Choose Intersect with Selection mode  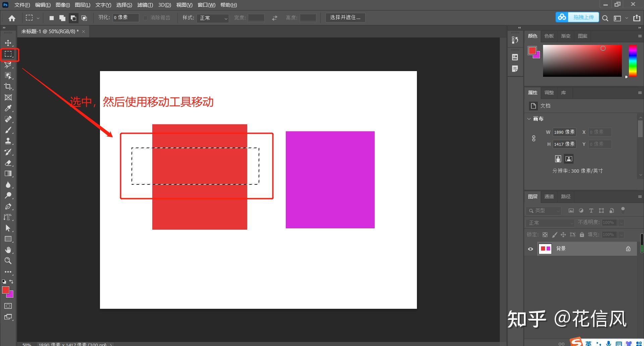(84, 18)
